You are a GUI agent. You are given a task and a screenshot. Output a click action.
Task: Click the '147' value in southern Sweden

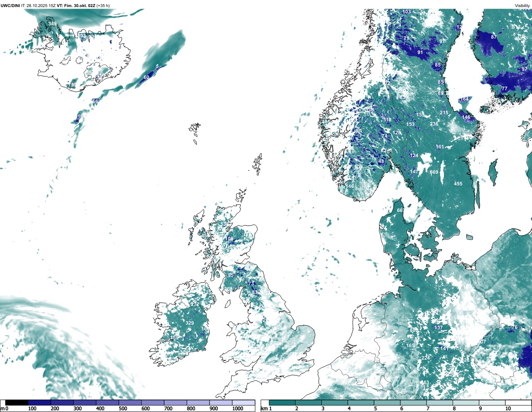414,172
